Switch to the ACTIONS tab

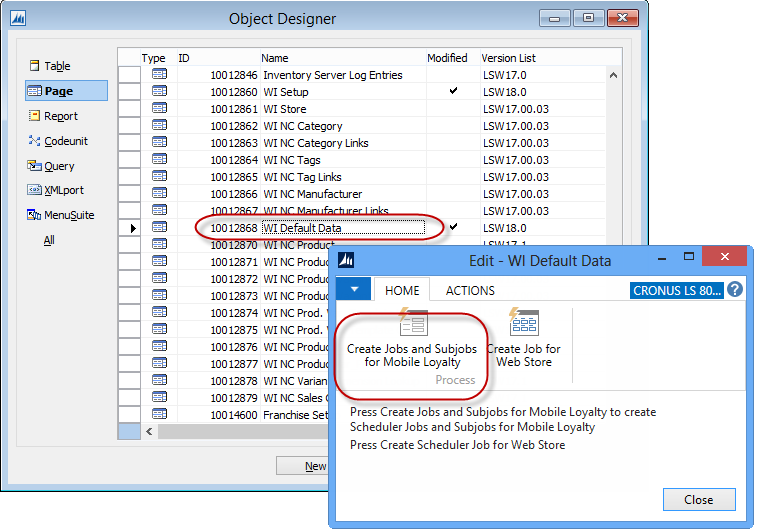[x=469, y=291]
